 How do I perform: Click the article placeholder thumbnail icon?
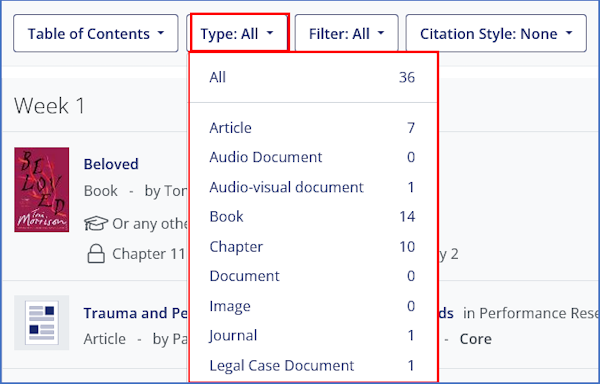point(42,323)
